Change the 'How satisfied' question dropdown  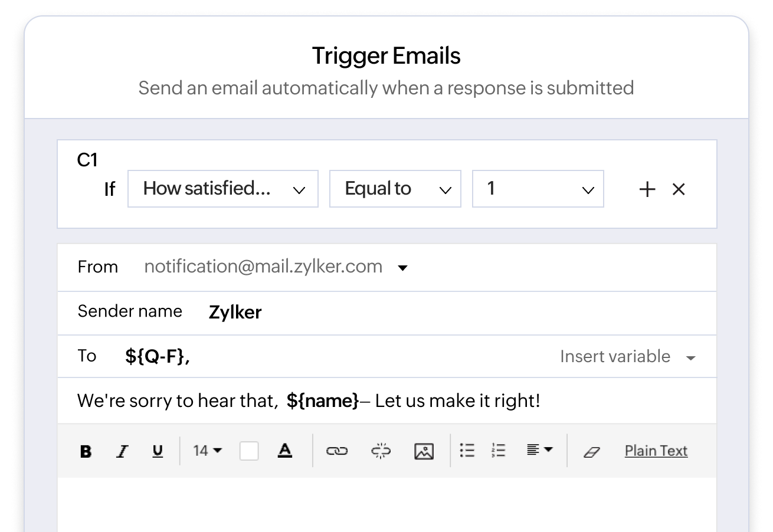tap(222, 189)
